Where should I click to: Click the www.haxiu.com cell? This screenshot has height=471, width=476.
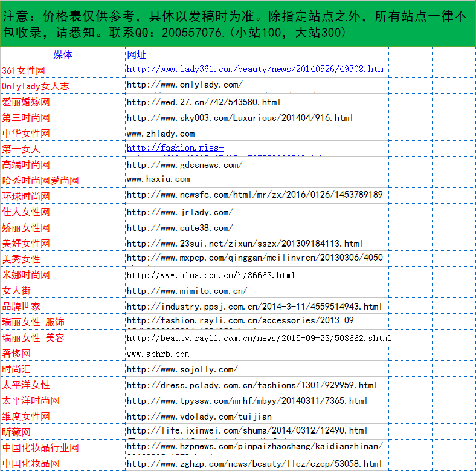[257, 181]
